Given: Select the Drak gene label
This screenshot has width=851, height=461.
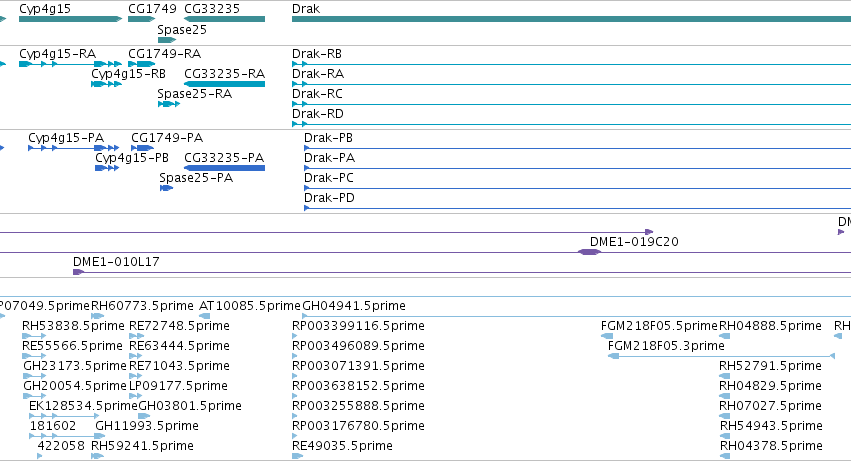Looking at the screenshot, I should (306, 9).
